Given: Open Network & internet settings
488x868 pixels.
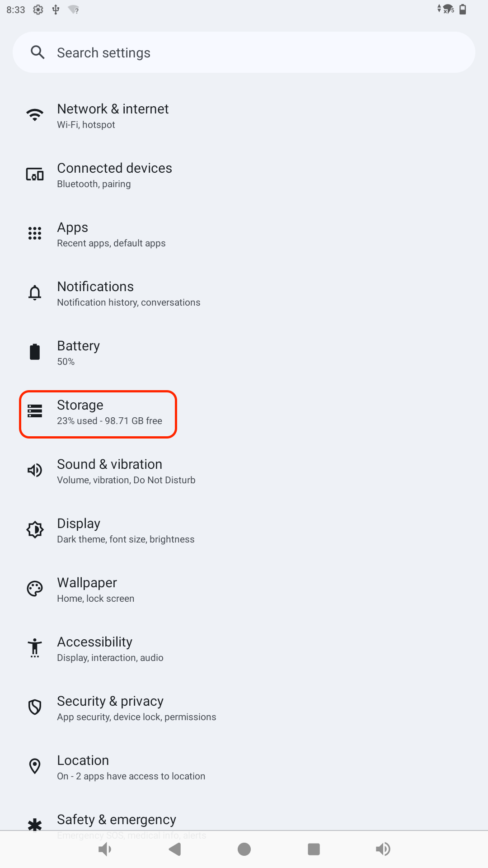Looking at the screenshot, I should click(113, 116).
